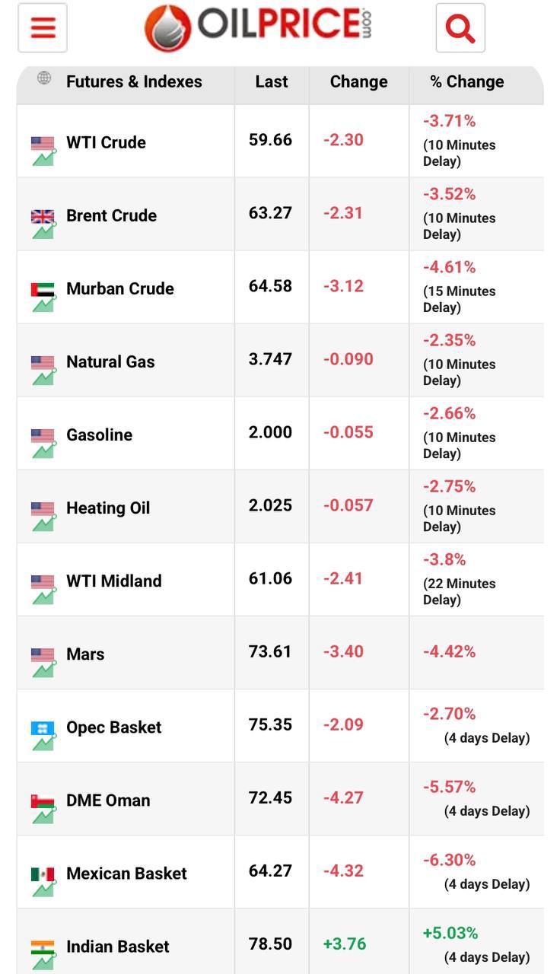Click the globe icon beside Futures & Indexes

(44, 78)
